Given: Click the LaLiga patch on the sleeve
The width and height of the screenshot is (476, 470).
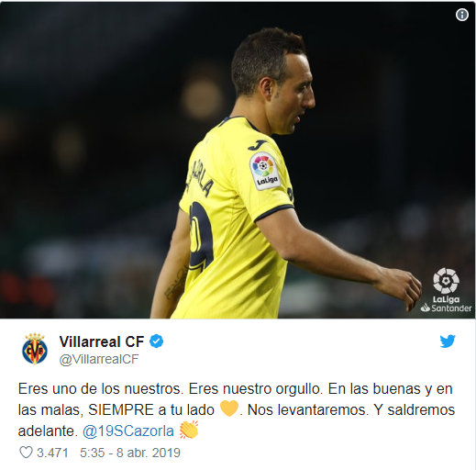Looking at the screenshot, I should pos(265,171).
